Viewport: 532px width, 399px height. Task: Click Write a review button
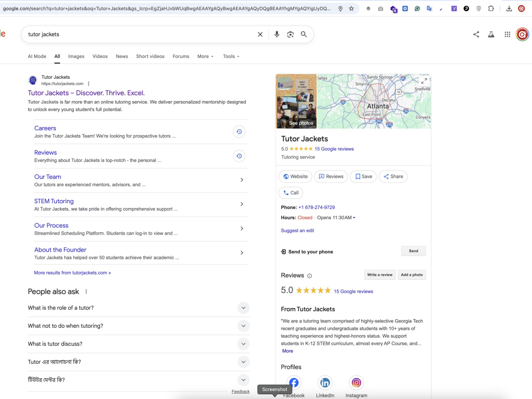pos(380,275)
